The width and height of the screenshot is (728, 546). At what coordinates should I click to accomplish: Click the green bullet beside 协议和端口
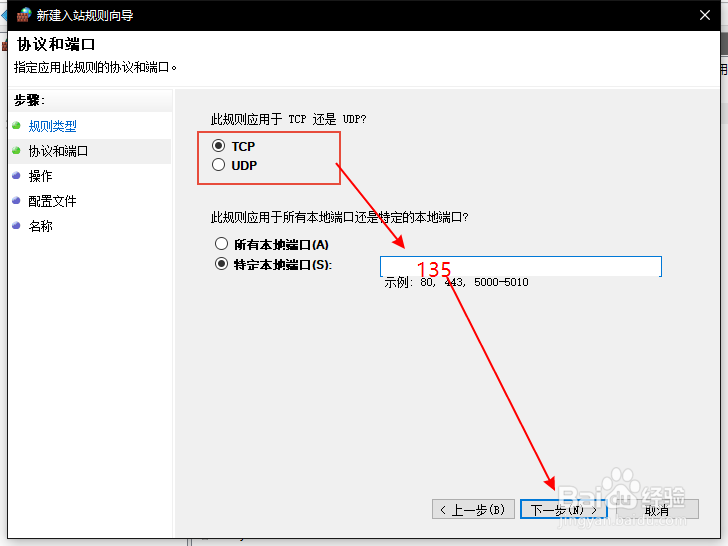[x=17, y=150]
